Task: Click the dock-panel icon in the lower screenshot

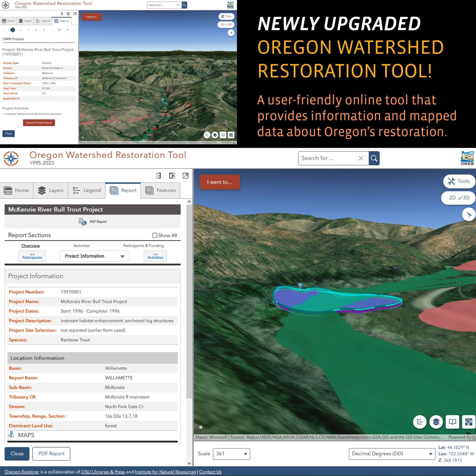Action: click(x=172, y=175)
